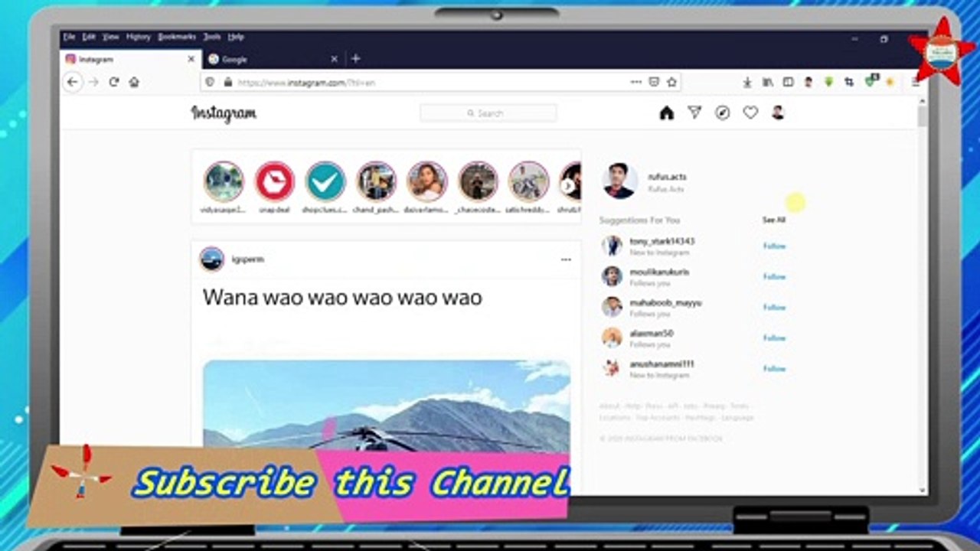Open mahaboob_mayyu suggested profile
The height and width of the screenshot is (551, 980).
pos(665,302)
